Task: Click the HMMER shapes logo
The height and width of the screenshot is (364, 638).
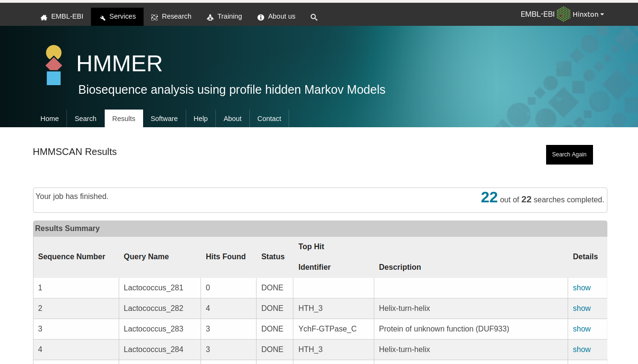Action: [x=54, y=65]
